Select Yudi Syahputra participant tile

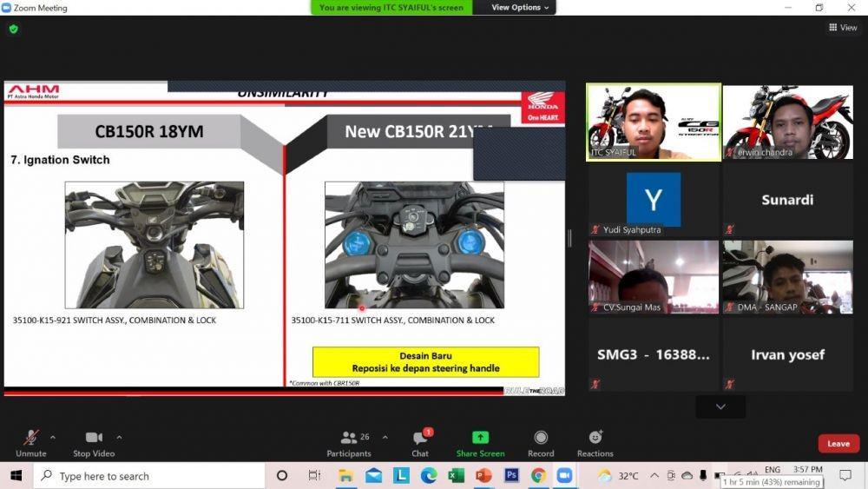tap(654, 200)
